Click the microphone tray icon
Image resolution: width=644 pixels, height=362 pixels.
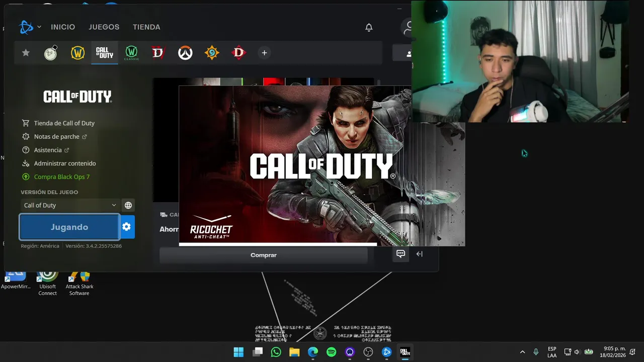[536, 352]
